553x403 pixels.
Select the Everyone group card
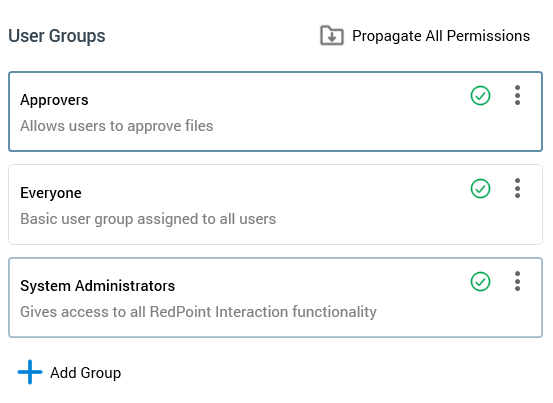[x=275, y=204]
